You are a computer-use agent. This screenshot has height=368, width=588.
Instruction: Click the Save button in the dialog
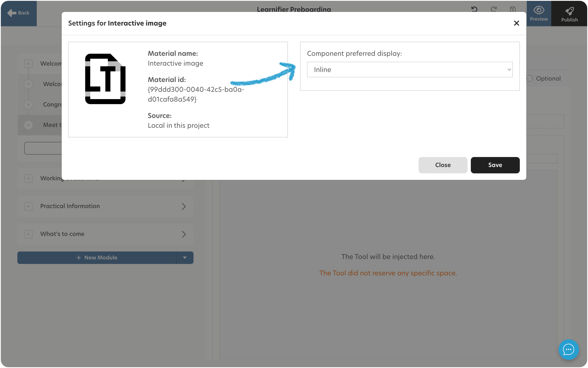point(495,165)
